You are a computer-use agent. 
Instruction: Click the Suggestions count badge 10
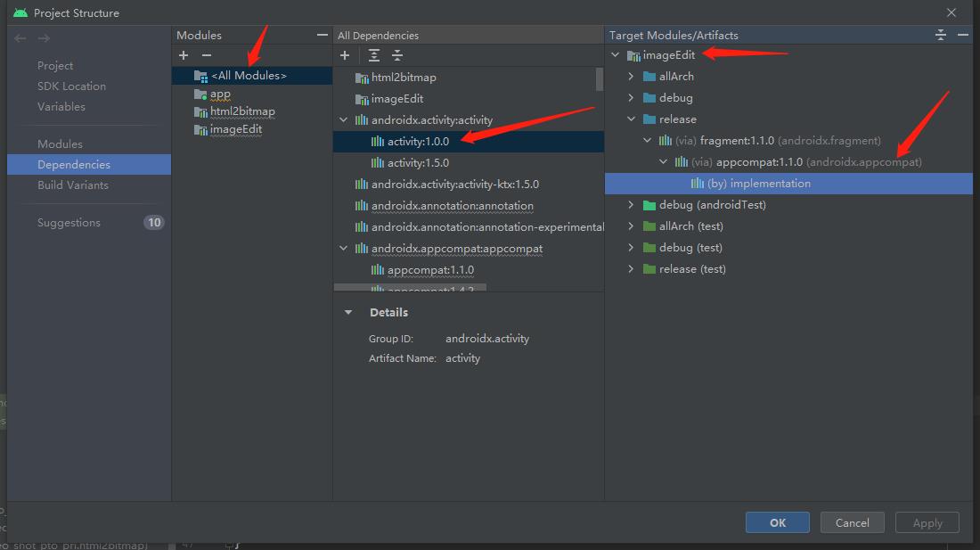[x=154, y=223]
